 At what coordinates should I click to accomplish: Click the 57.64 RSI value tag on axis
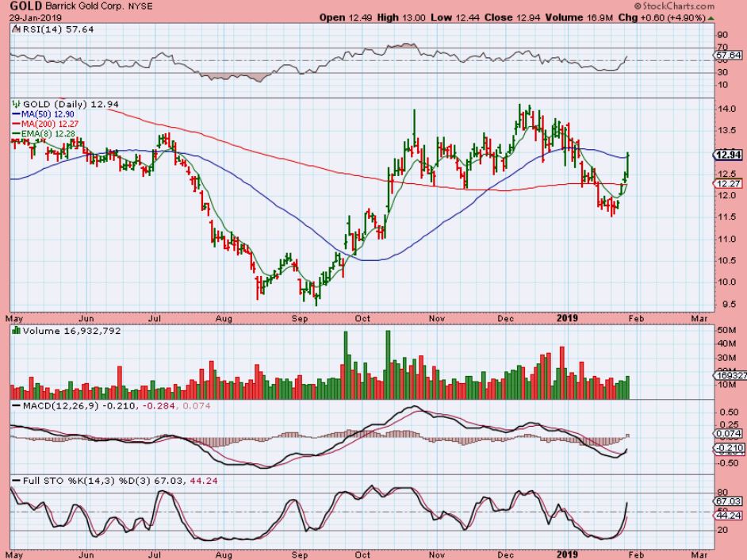(729, 56)
